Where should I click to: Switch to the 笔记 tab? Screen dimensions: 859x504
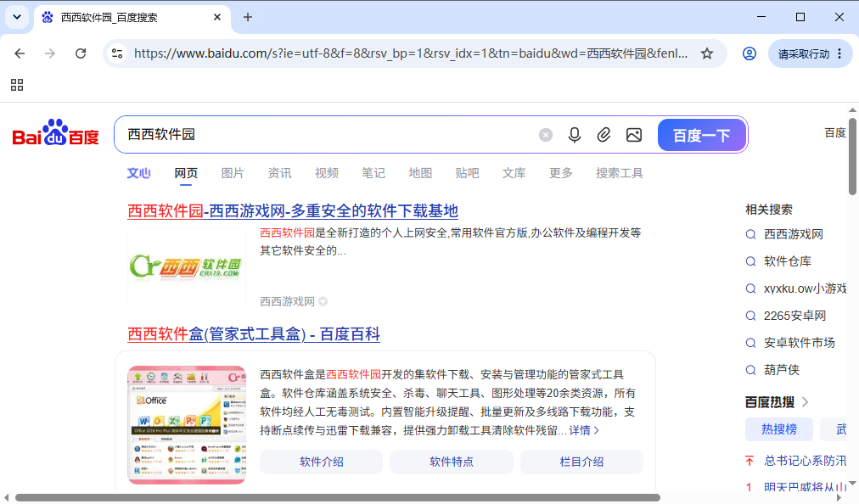point(373,173)
